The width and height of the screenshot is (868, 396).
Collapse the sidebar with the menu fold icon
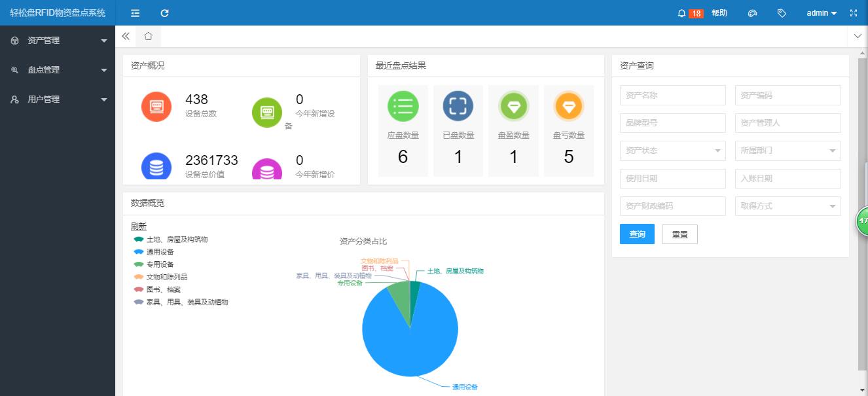[x=135, y=13]
